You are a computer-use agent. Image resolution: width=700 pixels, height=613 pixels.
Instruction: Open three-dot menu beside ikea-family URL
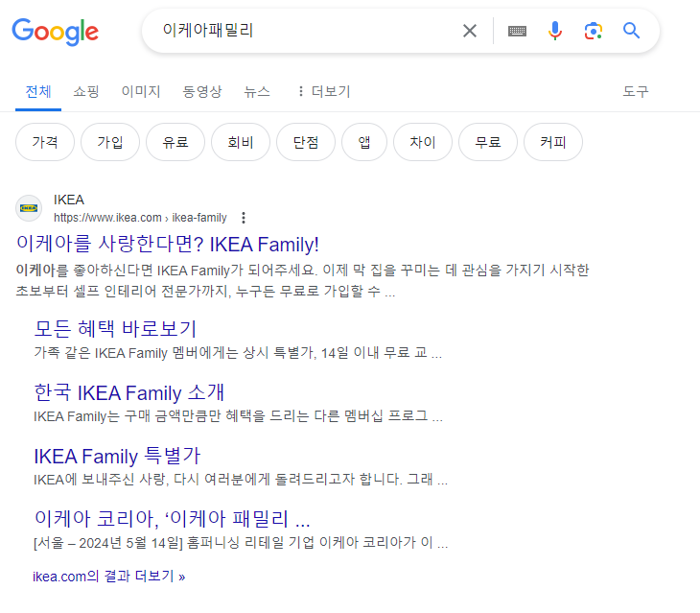(x=244, y=218)
